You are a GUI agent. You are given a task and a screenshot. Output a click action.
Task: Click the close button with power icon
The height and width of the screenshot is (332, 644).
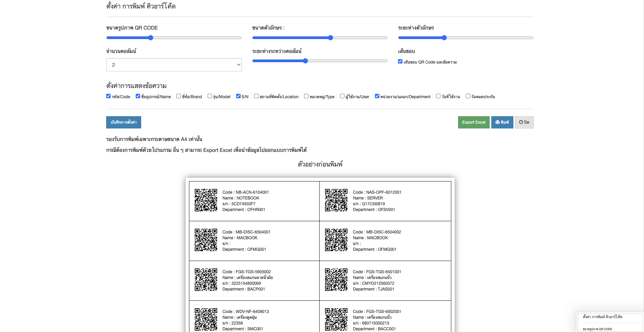524,122
